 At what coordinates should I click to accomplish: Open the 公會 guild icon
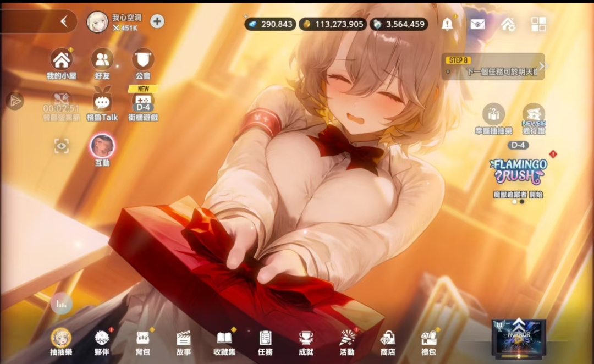143,64
